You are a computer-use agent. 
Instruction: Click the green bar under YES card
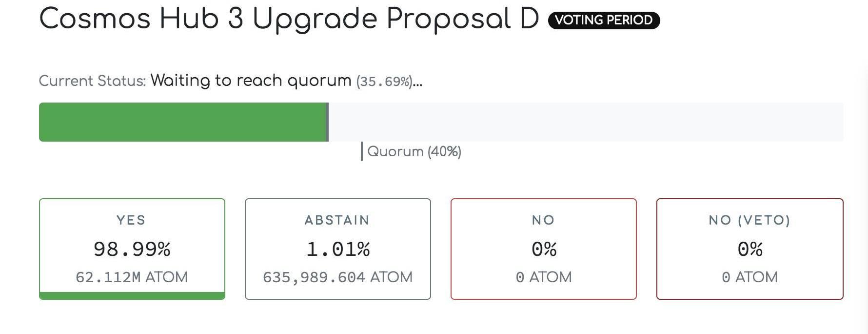(132, 295)
